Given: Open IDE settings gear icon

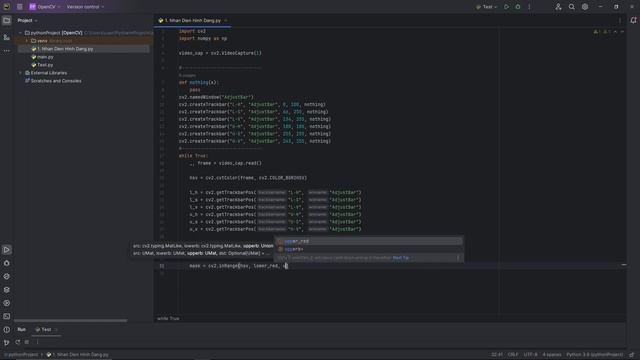Looking at the screenshot, I should (x=585, y=7).
